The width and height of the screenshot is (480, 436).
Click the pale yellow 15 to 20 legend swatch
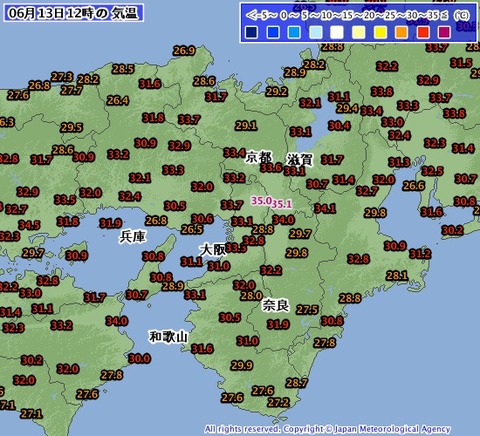(359, 33)
